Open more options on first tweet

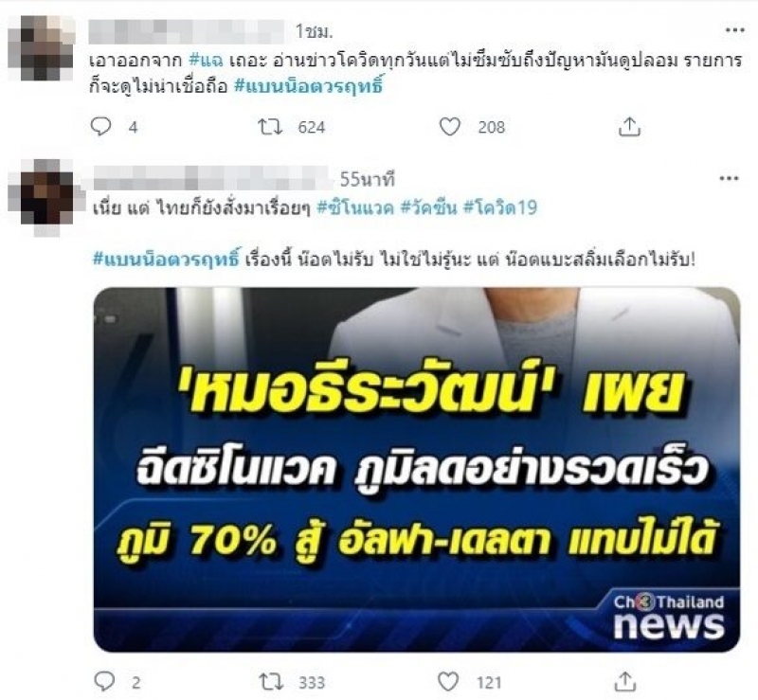pos(734,30)
